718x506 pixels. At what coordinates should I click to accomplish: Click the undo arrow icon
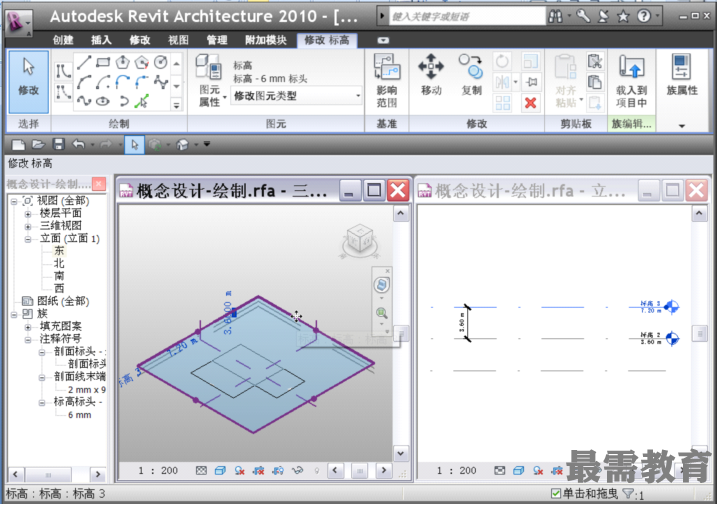pyautogui.click(x=78, y=145)
